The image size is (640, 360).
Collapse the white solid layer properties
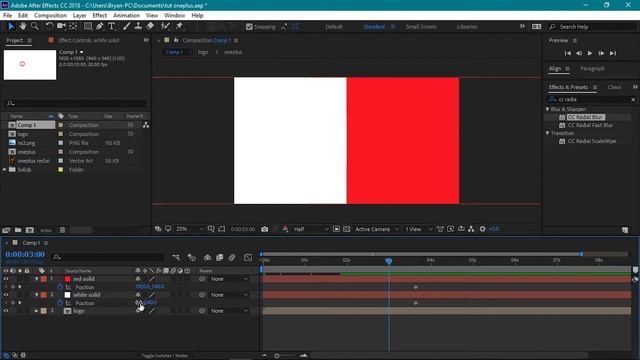[x=36, y=295]
